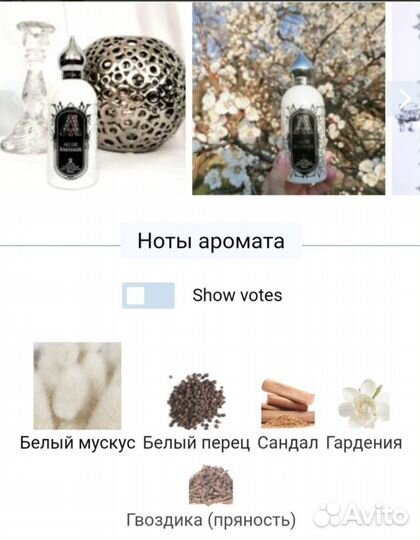Click the Show votes label

(237, 295)
